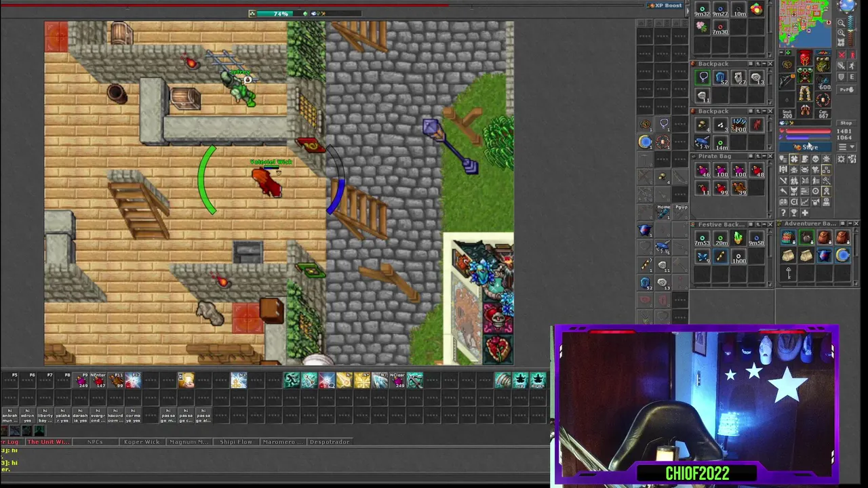
Task: Toggle the highlighted badge icon in widget grid
Action: (826, 191)
